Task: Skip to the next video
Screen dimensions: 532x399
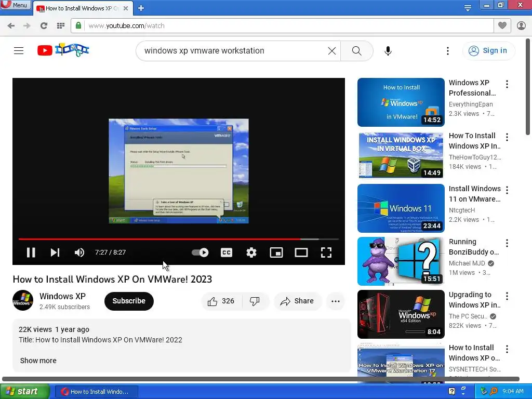Action: point(55,252)
